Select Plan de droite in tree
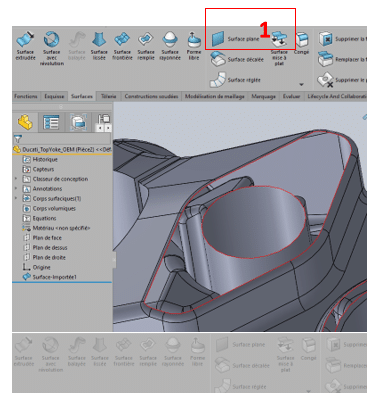The width and height of the screenshot is (374, 393). [44, 257]
